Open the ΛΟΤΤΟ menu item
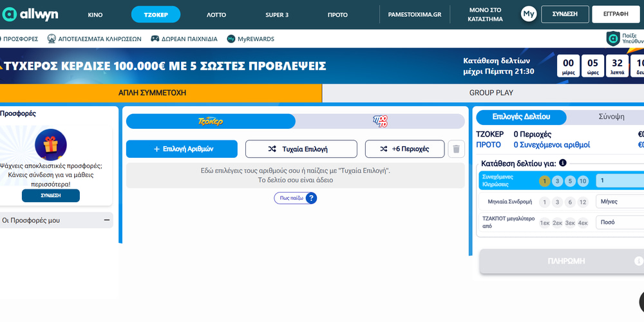 click(x=216, y=14)
